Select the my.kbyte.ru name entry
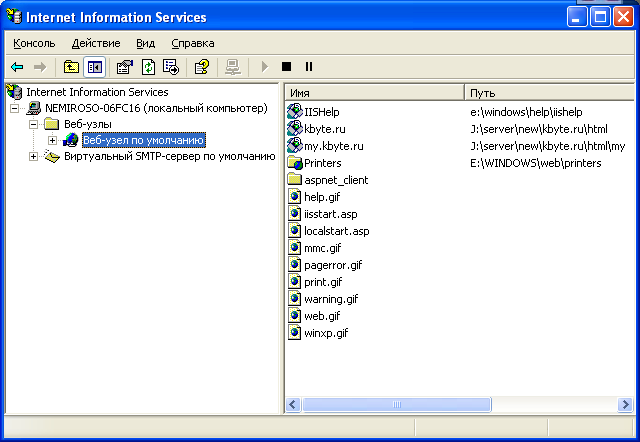The image size is (640, 442). (x=333, y=146)
